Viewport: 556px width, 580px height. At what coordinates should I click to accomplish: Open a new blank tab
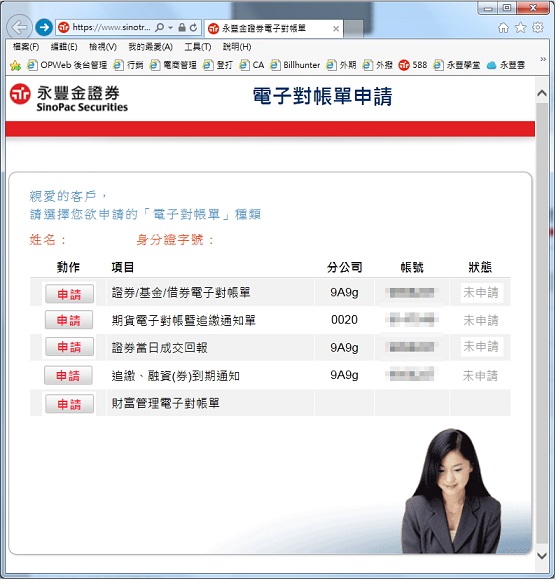tap(353, 28)
